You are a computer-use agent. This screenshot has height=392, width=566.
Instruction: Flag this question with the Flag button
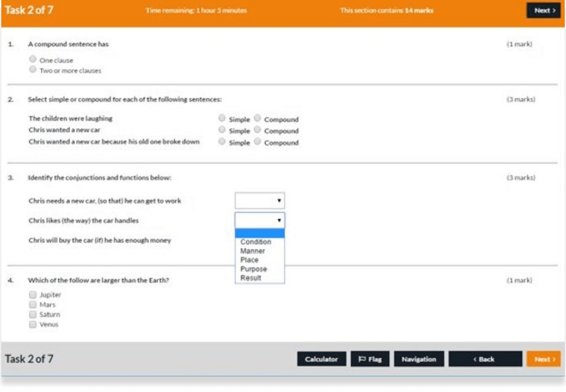(x=370, y=359)
